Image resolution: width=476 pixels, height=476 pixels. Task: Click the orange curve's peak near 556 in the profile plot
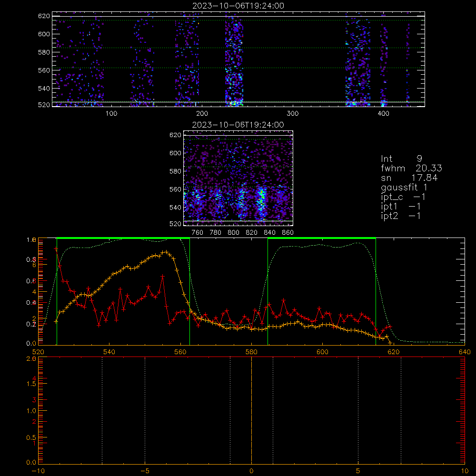[166, 252]
